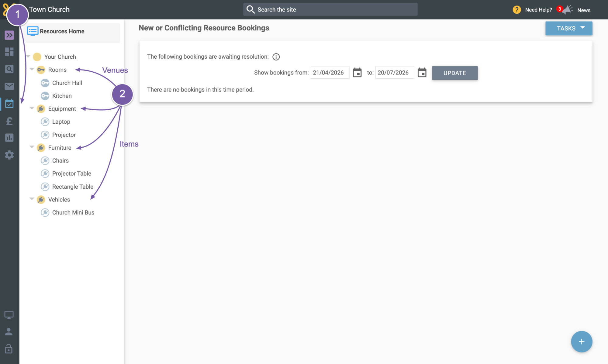Select Kitchen in the tree
608x364 pixels.
click(x=62, y=96)
